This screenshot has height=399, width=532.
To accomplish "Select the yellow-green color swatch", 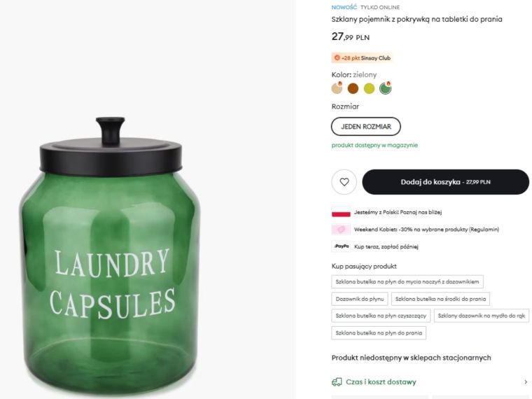I will pyautogui.click(x=369, y=88).
